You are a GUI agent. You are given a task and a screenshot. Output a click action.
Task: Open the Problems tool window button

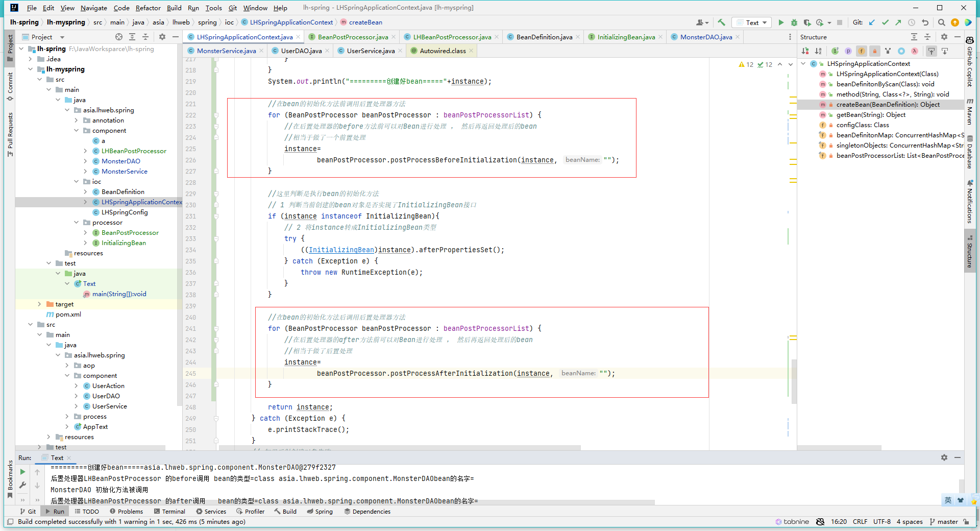tap(127, 512)
